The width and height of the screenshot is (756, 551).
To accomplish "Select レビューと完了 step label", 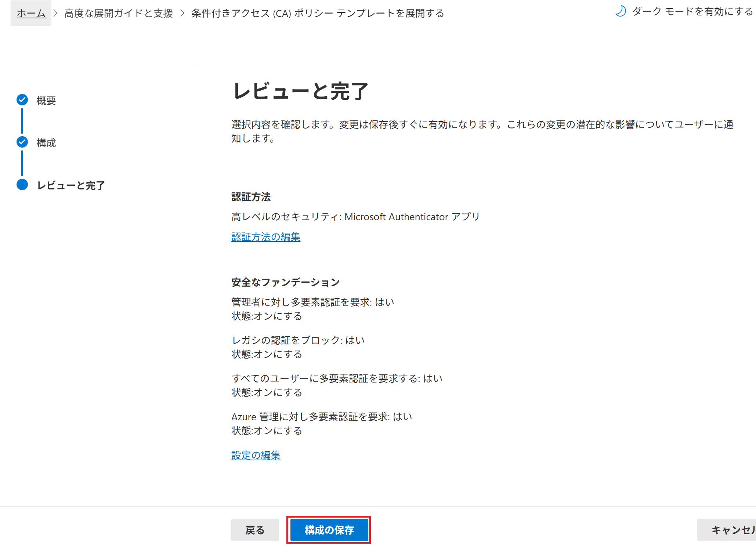I will point(71,185).
